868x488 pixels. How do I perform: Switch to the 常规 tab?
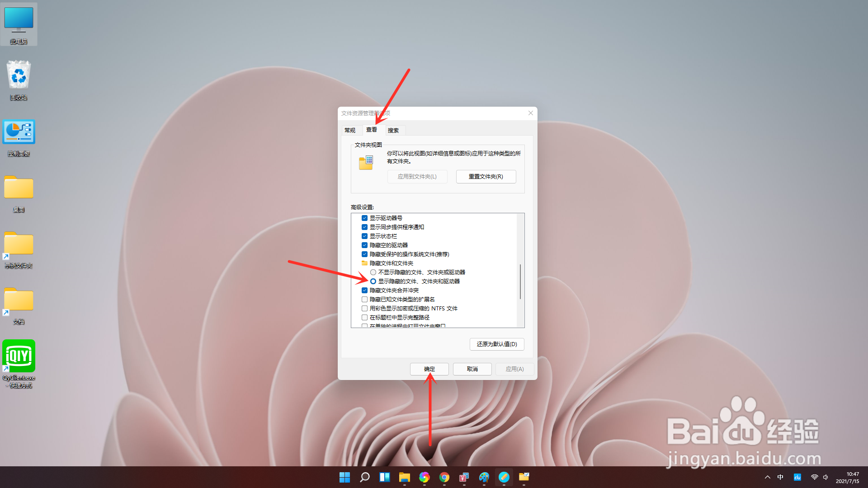point(350,130)
